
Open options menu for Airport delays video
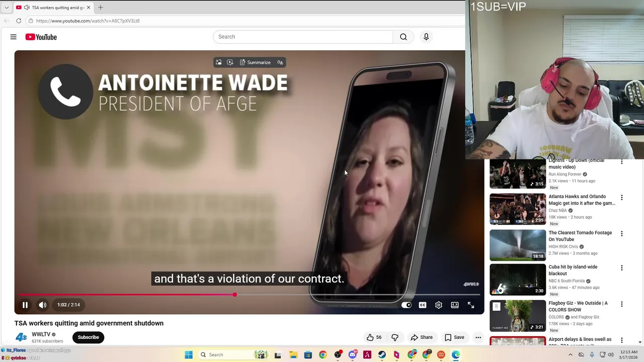pyautogui.click(x=621, y=340)
